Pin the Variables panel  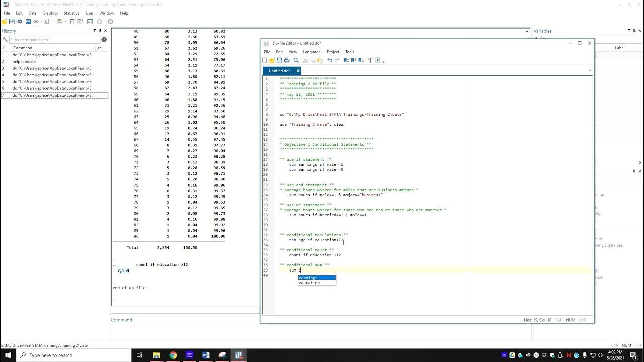click(634, 31)
